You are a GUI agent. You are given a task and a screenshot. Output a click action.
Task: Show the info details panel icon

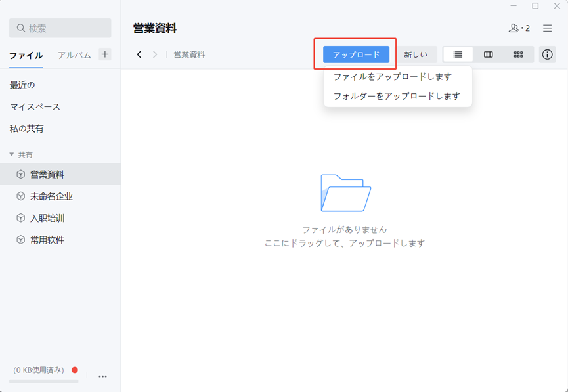coord(547,54)
